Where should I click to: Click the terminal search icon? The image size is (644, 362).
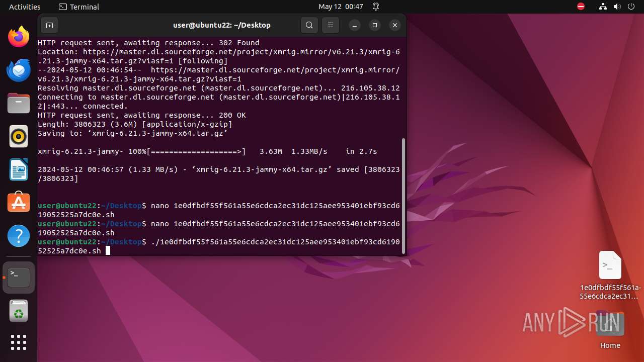[309, 25]
